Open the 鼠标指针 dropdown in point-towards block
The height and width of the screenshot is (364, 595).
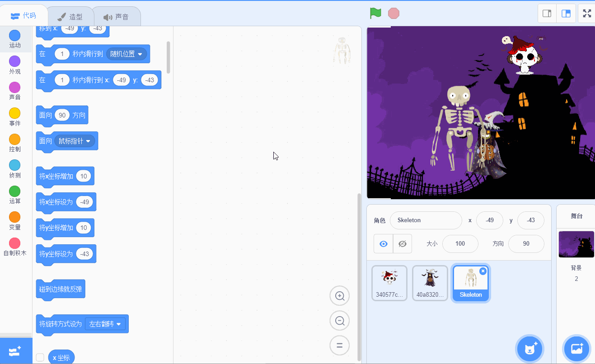tap(75, 141)
